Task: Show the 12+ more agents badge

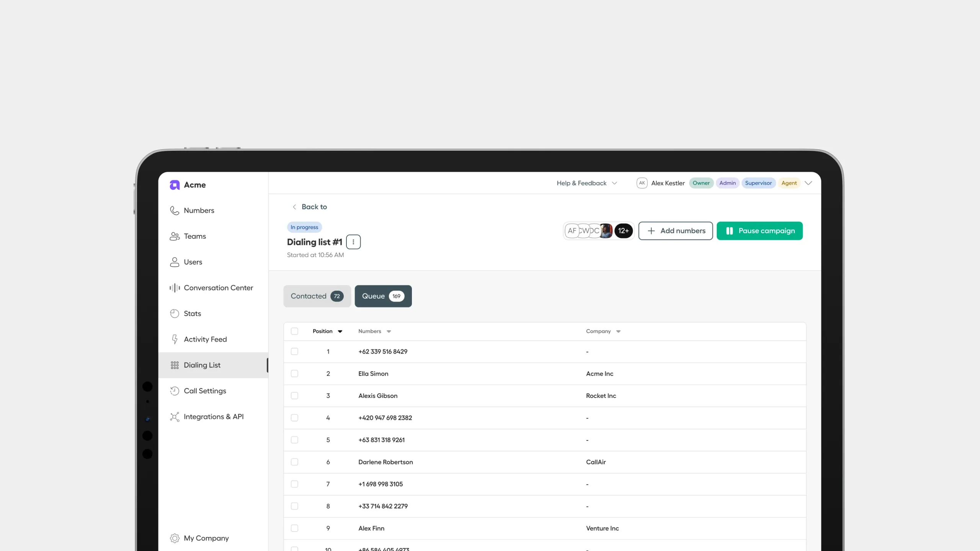Action: click(624, 231)
